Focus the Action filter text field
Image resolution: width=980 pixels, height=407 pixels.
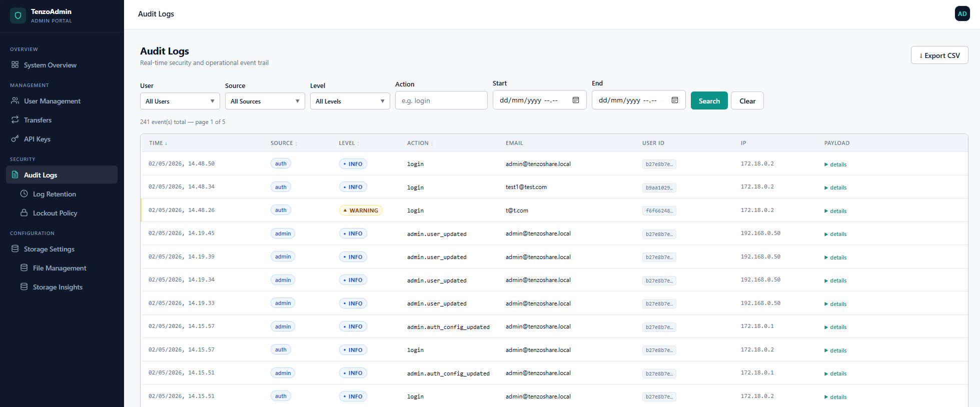coord(441,100)
